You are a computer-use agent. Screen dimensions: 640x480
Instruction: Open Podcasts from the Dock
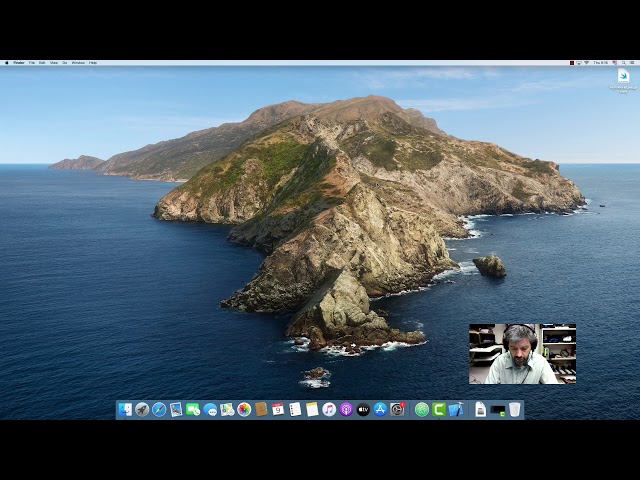346,409
